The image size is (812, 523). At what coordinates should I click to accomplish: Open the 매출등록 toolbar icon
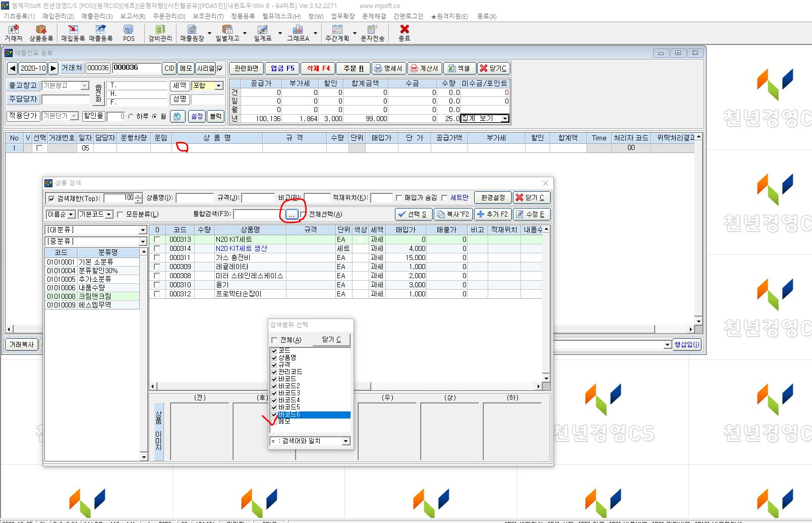pyautogui.click(x=101, y=33)
